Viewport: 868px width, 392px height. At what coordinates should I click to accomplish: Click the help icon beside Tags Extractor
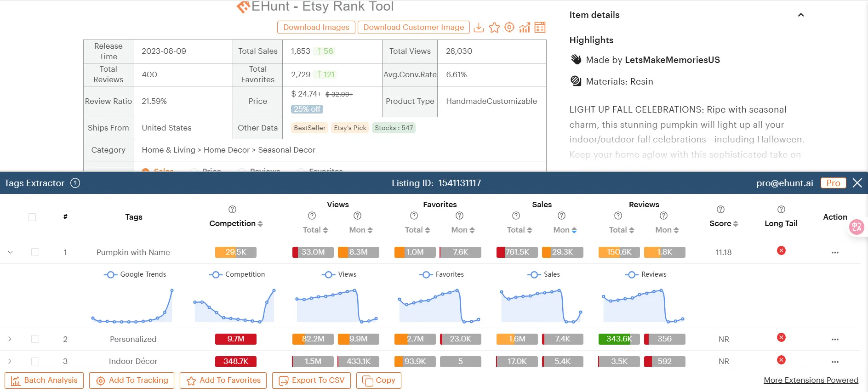pyautogui.click(x=75, y=183)
